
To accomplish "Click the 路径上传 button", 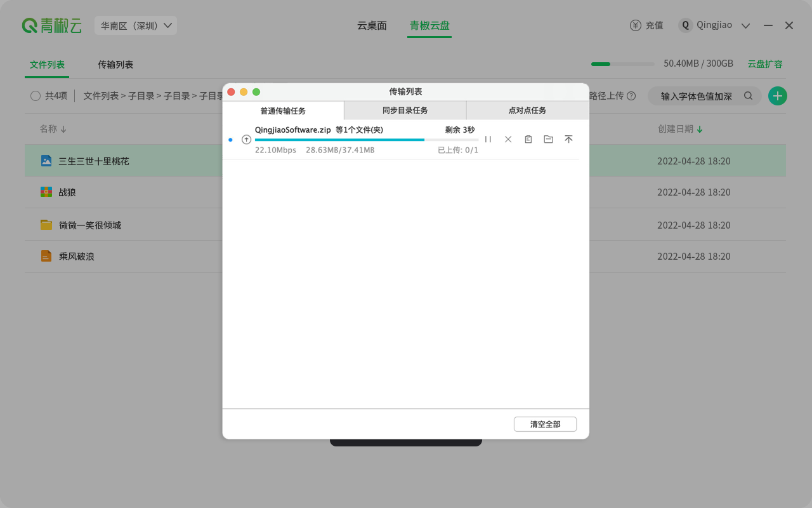I will [x=606, y=96].
